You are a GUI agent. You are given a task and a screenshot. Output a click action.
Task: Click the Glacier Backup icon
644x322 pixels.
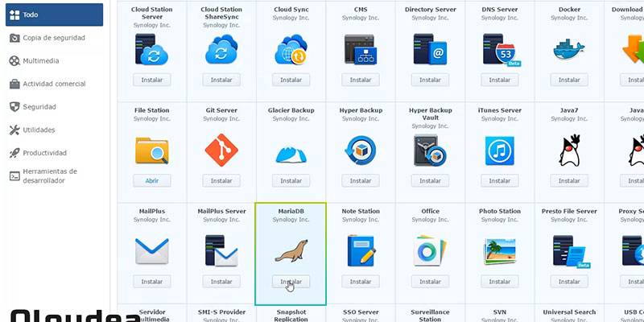(291, 154)
